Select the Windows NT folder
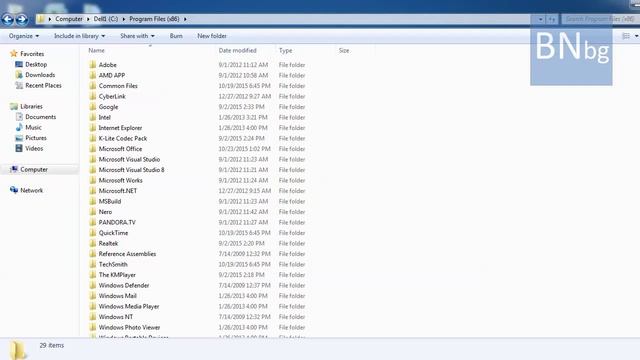 pyautogui.click(x=116, y=317)
